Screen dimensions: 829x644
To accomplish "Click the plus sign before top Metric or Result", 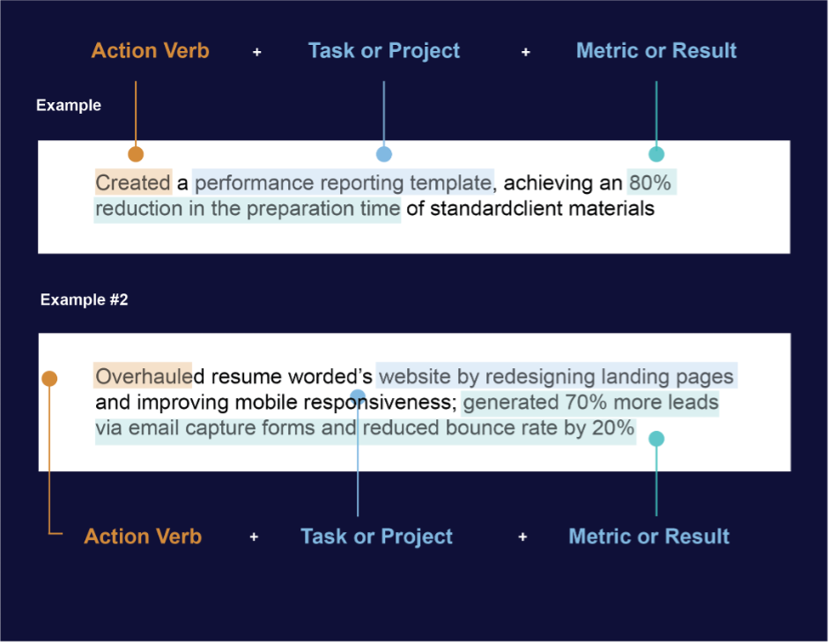I will pyautogui.click(x=526, y=52).
